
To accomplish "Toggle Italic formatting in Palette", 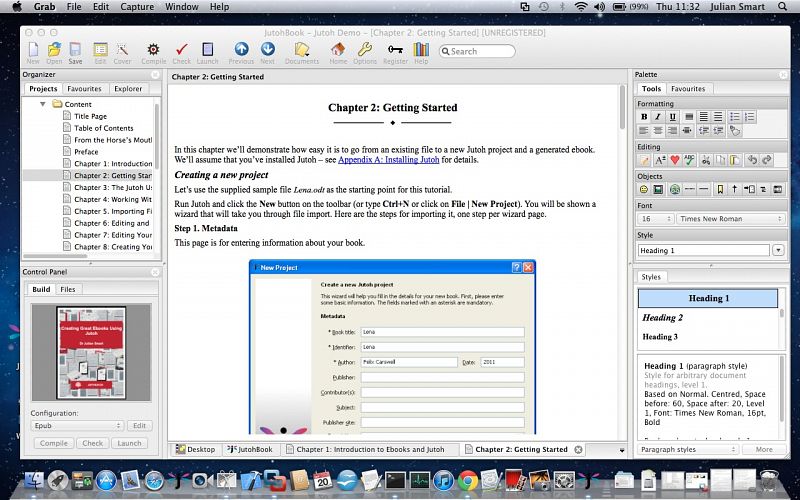I will [x=659, y=117].
